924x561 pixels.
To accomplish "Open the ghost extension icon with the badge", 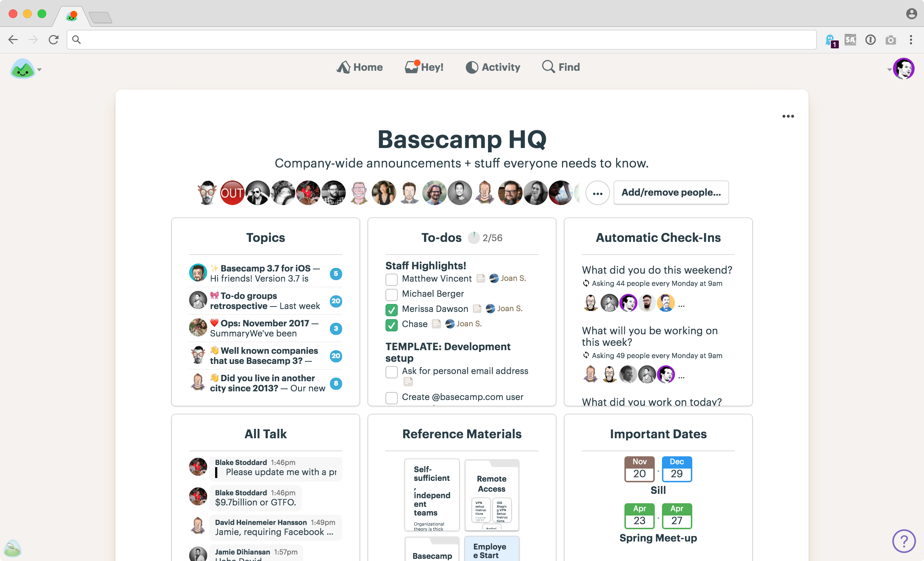I will [x=831, y=40].
